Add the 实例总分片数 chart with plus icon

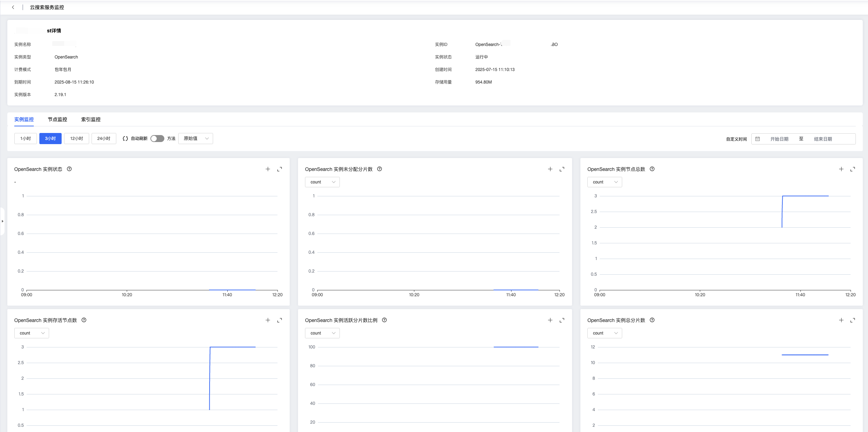coord(841,320)
